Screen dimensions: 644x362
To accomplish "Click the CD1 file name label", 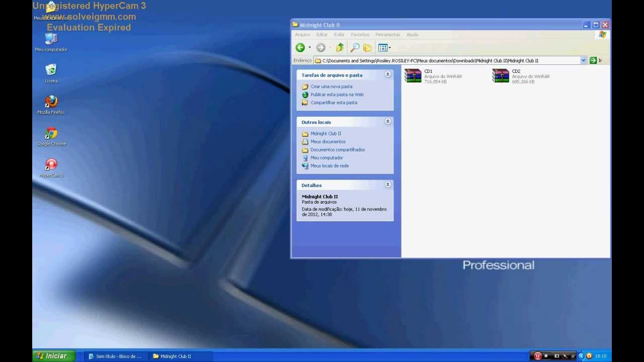I will coord(428,71).
